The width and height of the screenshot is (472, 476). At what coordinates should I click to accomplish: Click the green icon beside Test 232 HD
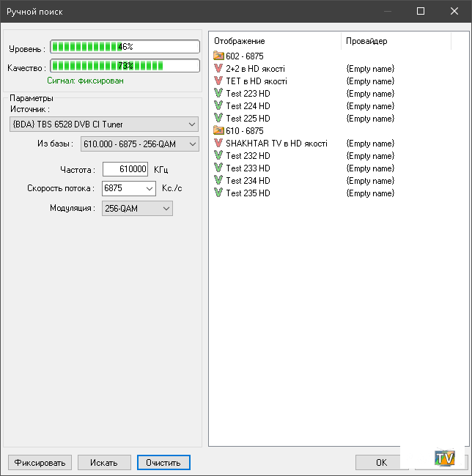tap(218, 156)
